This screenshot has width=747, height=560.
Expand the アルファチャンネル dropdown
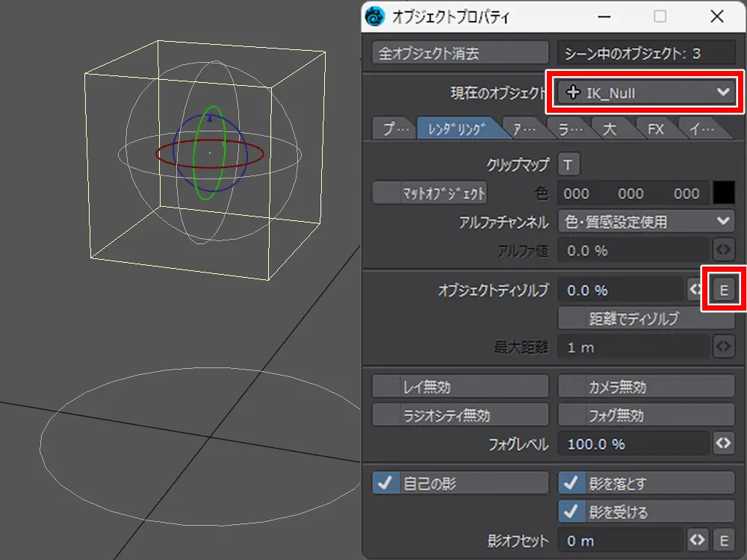[646, 221]
